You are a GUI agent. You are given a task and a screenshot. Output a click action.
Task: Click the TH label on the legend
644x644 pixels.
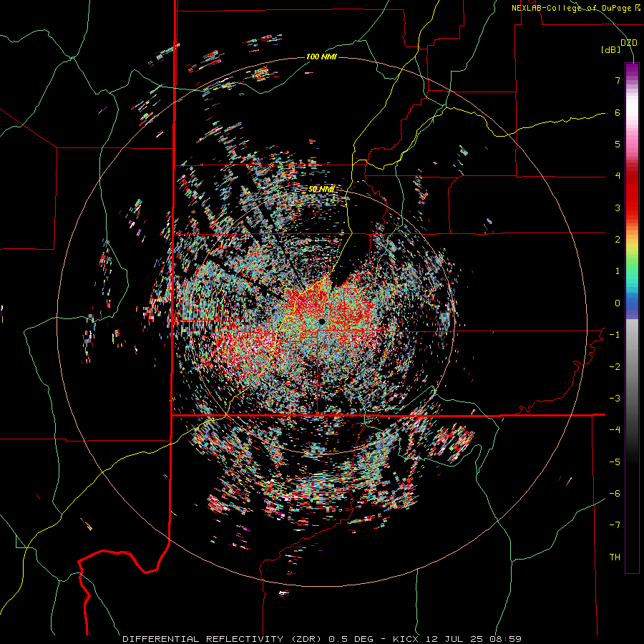point(615,557)
